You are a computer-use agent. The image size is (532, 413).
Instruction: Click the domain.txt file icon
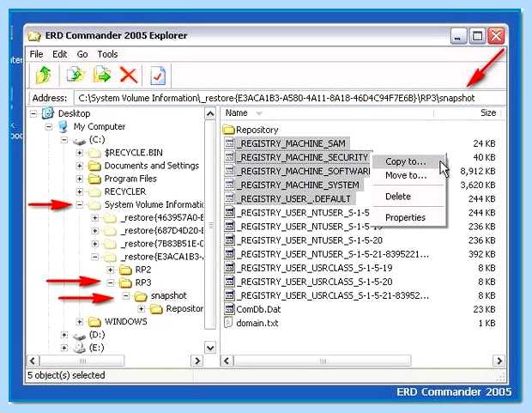tap(229, 323)
